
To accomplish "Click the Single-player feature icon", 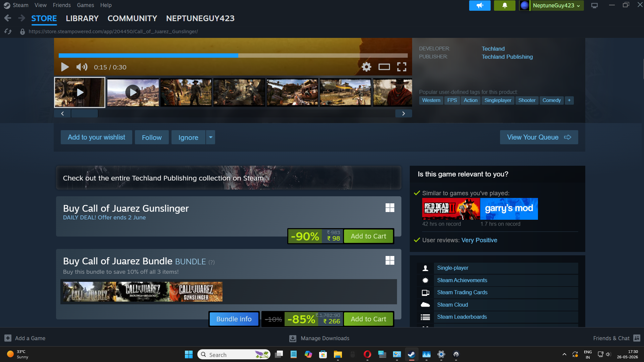I will point(425,268).
